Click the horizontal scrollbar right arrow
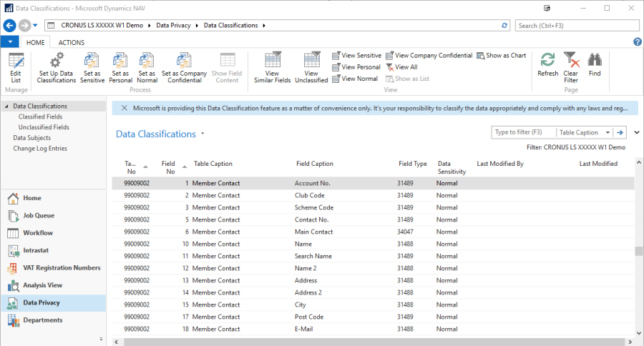The width and height of the screenshot is (644, 346). click(x=630, y=342)
